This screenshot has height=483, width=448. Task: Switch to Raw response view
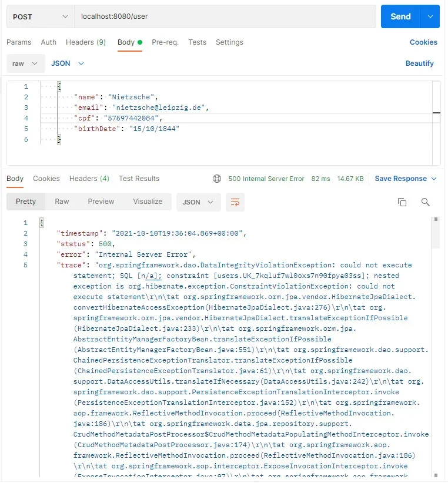coord(62,202)
